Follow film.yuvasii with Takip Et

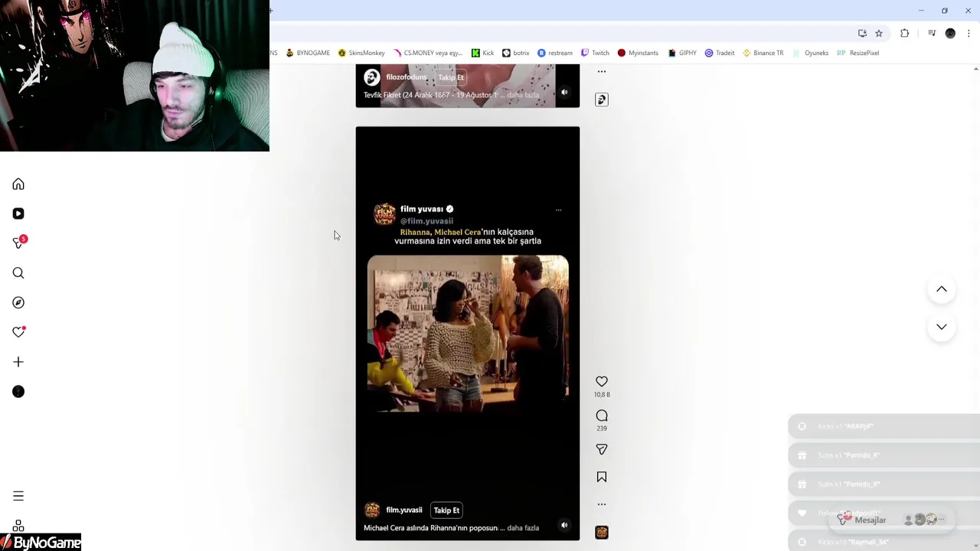(x=446, y=510)
